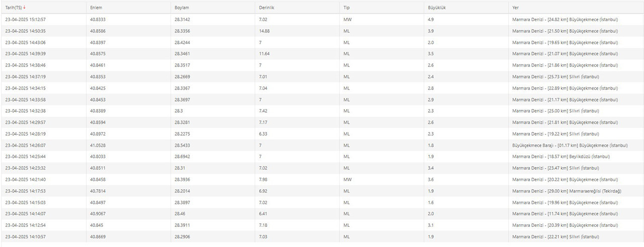Click the Tip column header

(346, 8)
